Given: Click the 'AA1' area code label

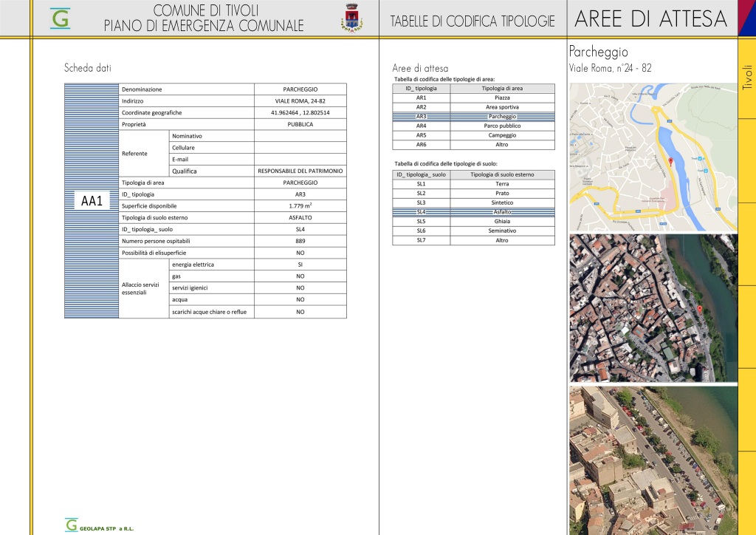Looking at the screenshot, I should pyautogui.click(x=92, y=201).
